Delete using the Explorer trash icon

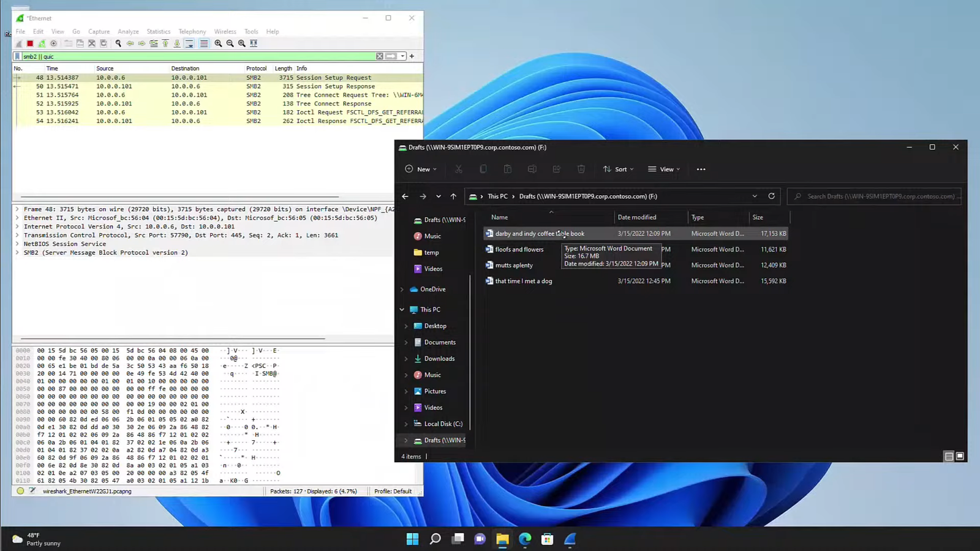(581, 169)
